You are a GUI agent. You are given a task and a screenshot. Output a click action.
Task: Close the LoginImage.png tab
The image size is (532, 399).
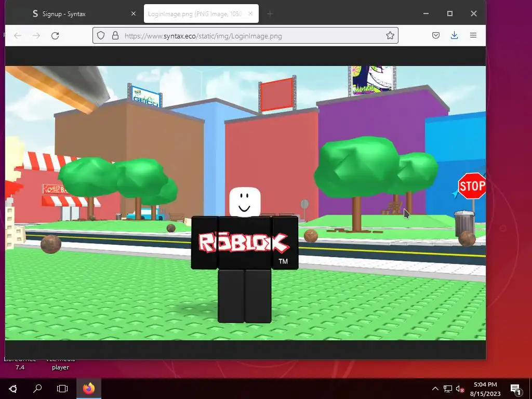tap(250, 14)
